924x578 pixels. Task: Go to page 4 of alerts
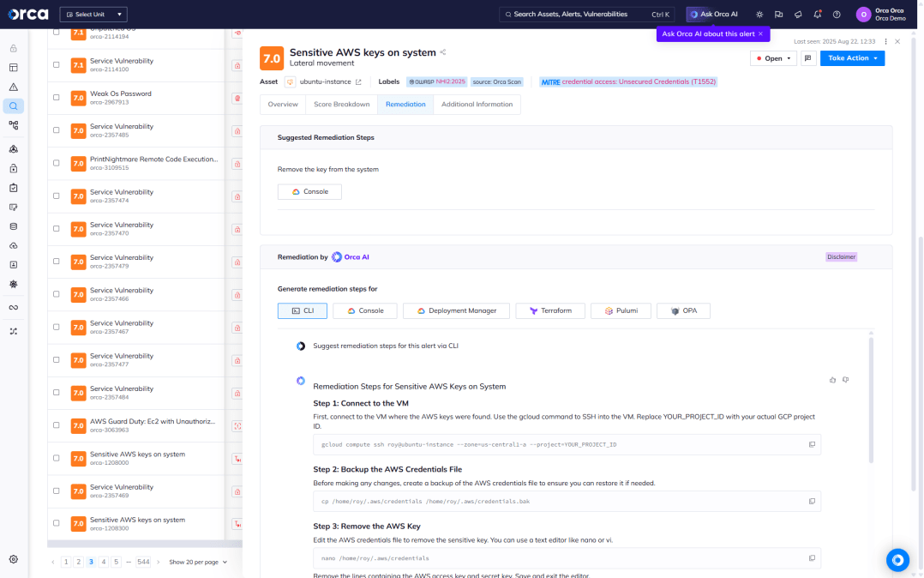tap(104, 562)
